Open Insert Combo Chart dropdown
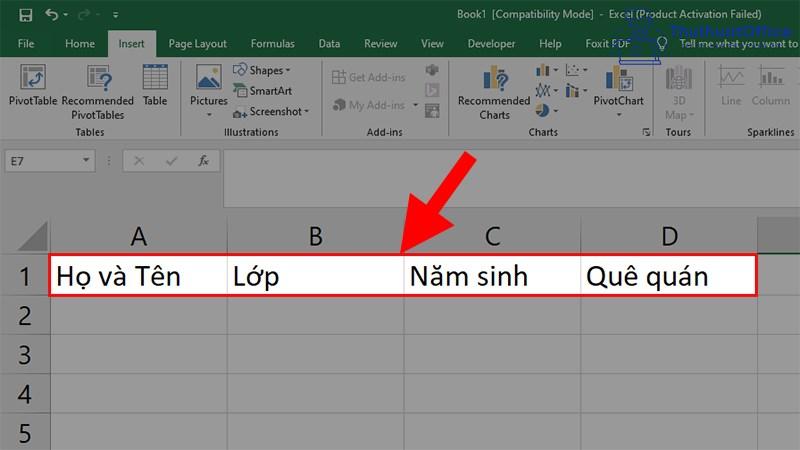Viewport: 800px width, 450px height. pyautogui.click(x=577, y=91)
